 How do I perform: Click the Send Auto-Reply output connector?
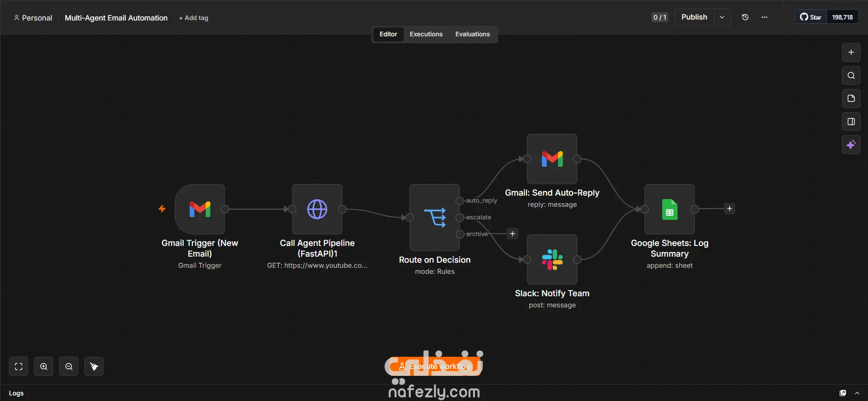[577, 159]
